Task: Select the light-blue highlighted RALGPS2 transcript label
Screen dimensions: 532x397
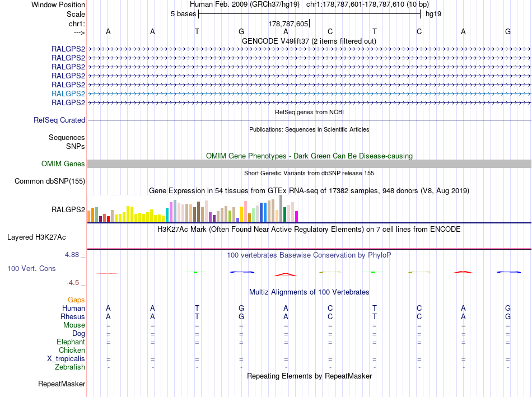Action: click(68, 94)
